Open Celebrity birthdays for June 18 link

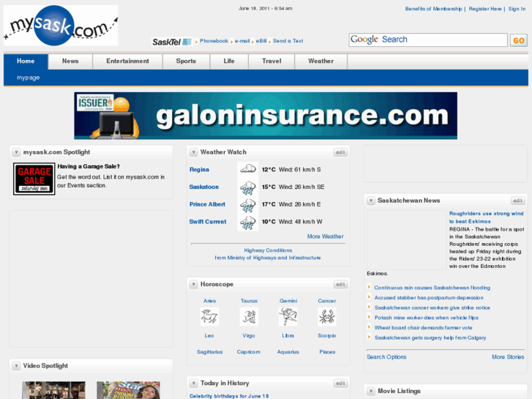point(229,396)
